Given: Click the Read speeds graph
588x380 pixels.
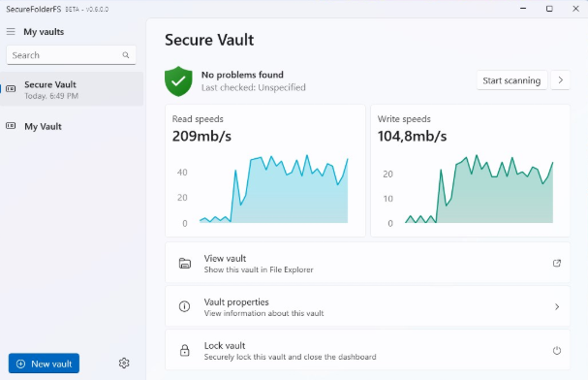Looking at the screenshot, I should (274, 189).
